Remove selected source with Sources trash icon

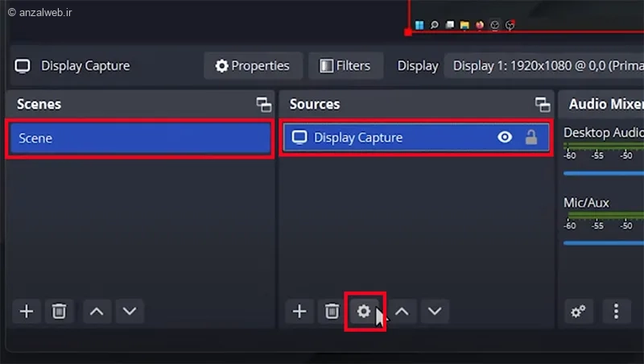332,312
